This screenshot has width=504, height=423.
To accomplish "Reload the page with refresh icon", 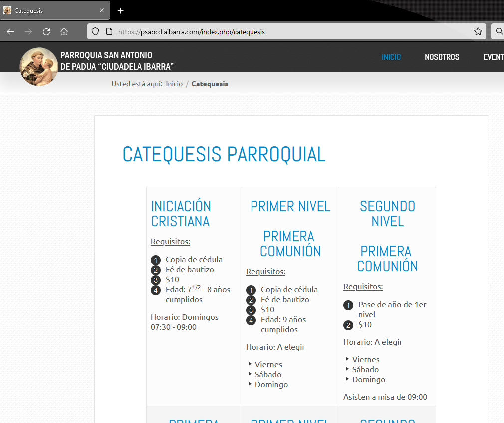I will click(x=46, y=32).
